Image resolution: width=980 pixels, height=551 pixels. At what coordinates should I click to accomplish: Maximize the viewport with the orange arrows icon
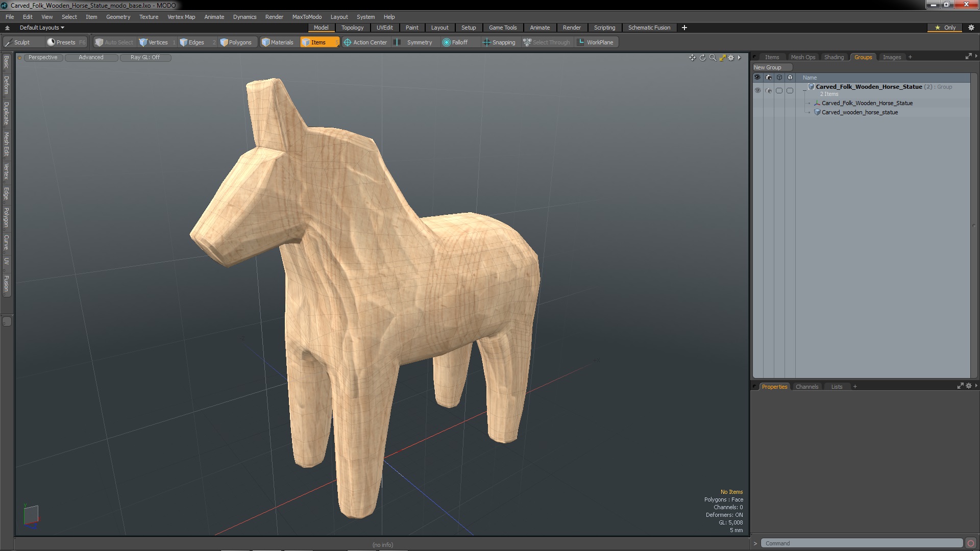[x=722, y=58]
